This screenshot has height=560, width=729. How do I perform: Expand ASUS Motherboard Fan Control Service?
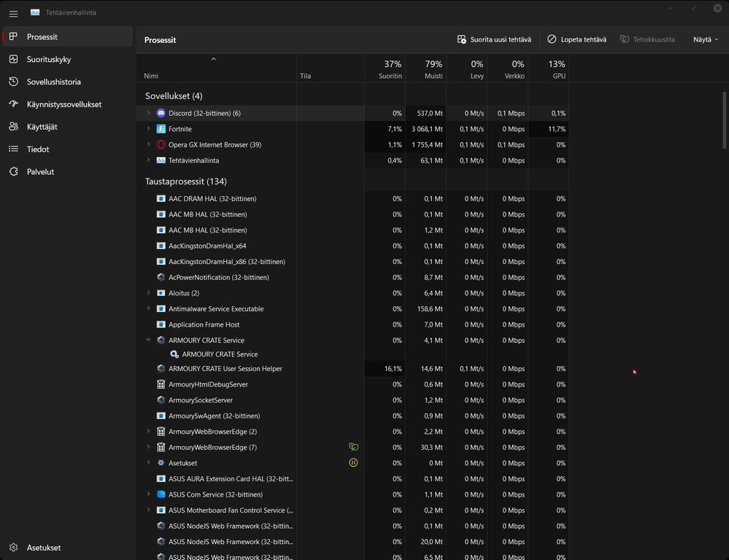pyautogui.click(x=149, y=510)
